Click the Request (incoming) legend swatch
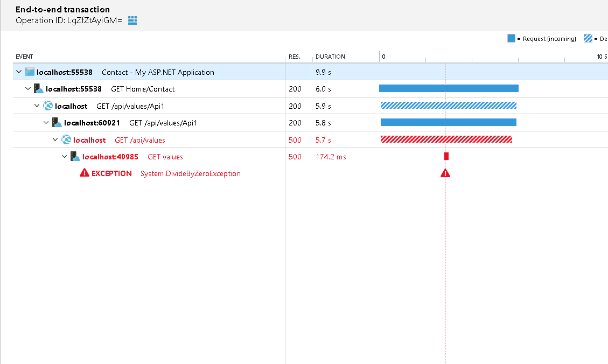This screenshot has height=364, width=608. coord(510,38)
